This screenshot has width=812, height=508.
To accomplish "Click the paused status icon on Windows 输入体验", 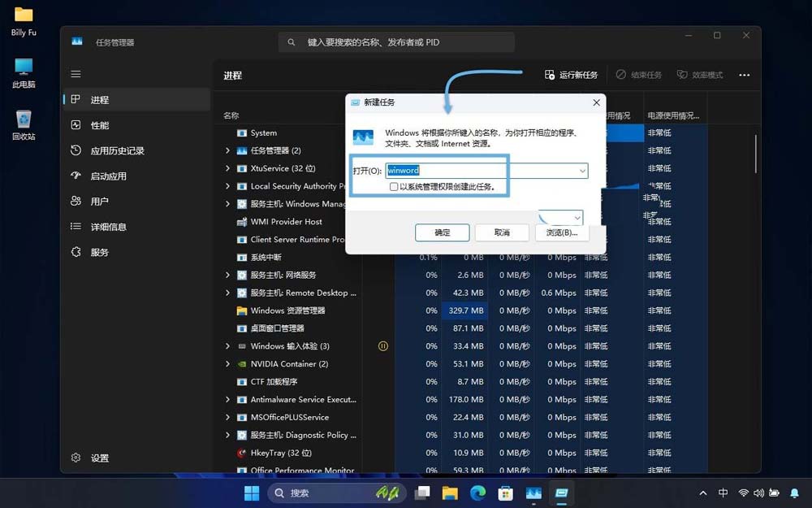I will pos(382,345).
